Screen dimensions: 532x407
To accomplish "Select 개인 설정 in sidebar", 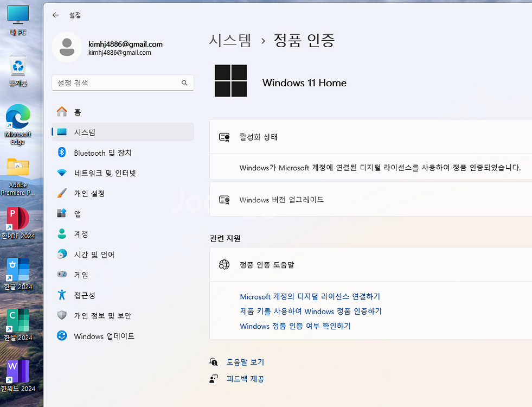I will click(123, 194).
